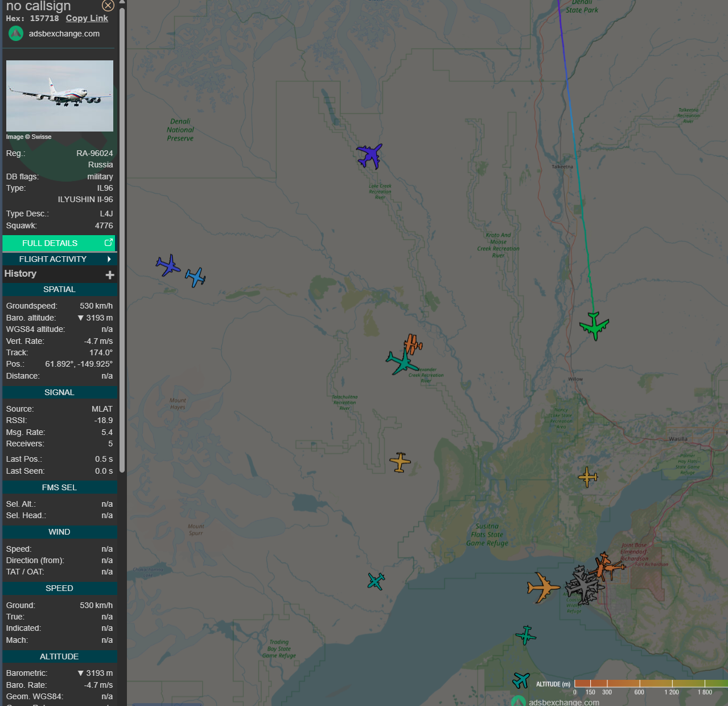The height and width of the screenshot is (706, 728).
Task: Open FULL DETAILS for this aircraft
Action: (x=59, y=243)
